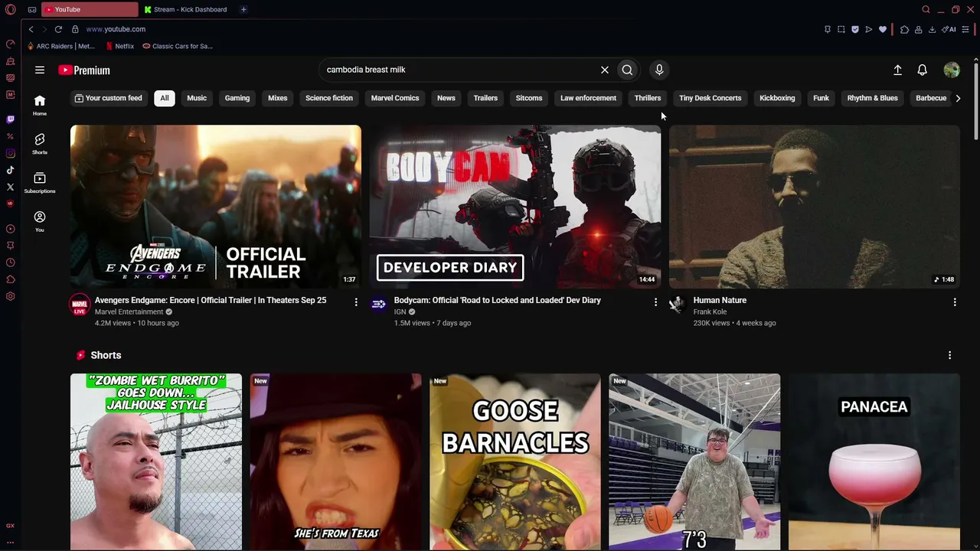Open Subscriptions in YouTube sidebar

click(40, 182)
